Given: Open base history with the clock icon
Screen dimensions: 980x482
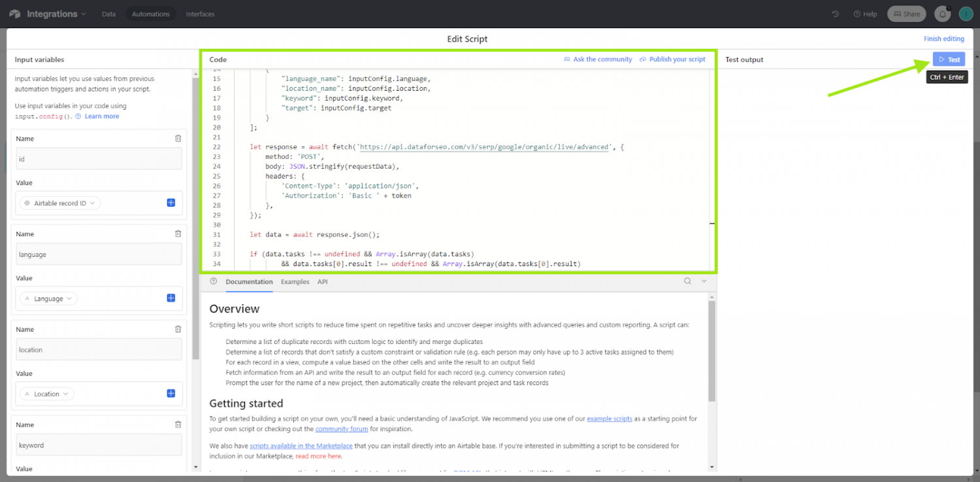Looking at the screenshot, I should click(835, 13).
